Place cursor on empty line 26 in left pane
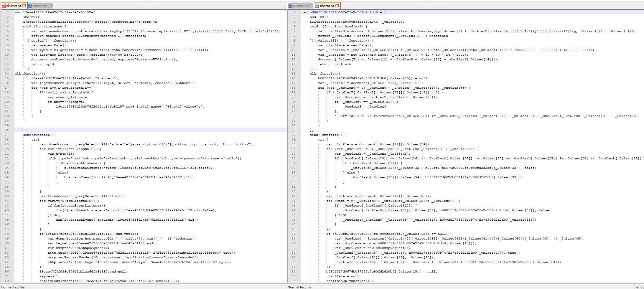Image resolution: width=644 pixels, height=289 pixels. point(150,130)
